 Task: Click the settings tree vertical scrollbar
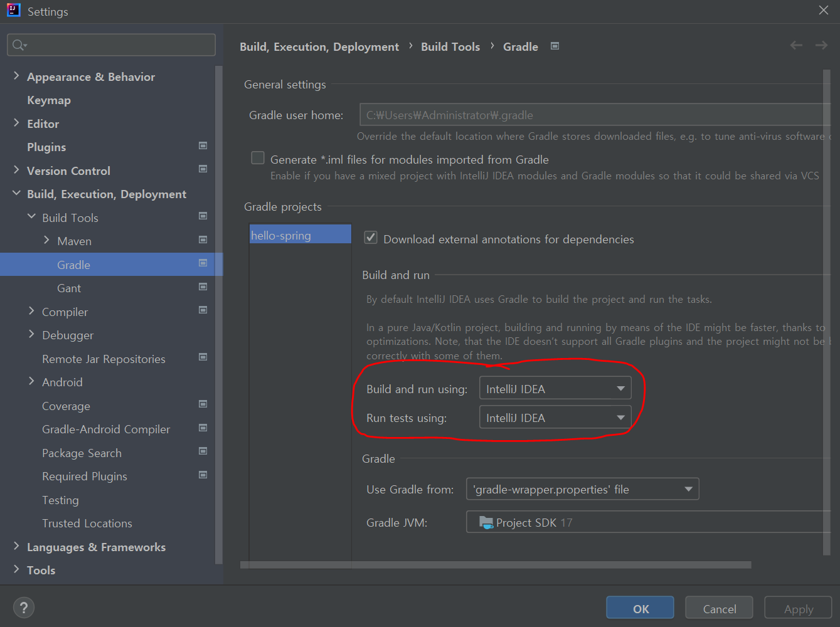(218, 313)
